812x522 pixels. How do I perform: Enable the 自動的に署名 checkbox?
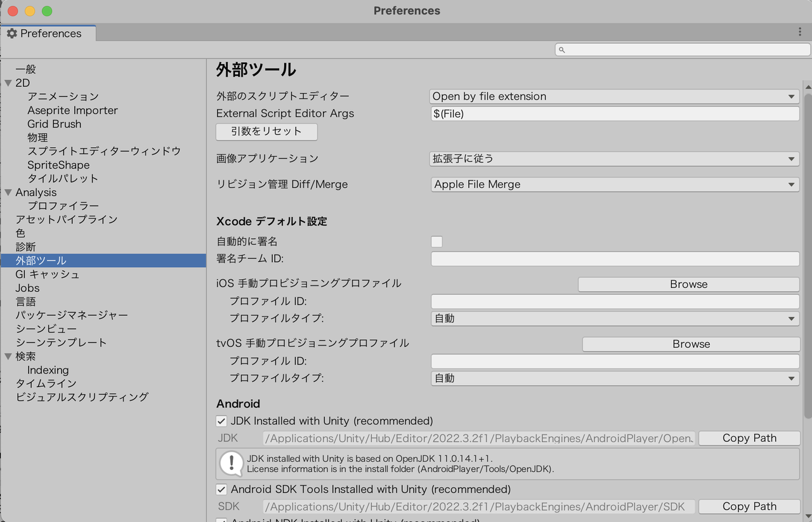[x=436, y=241]
